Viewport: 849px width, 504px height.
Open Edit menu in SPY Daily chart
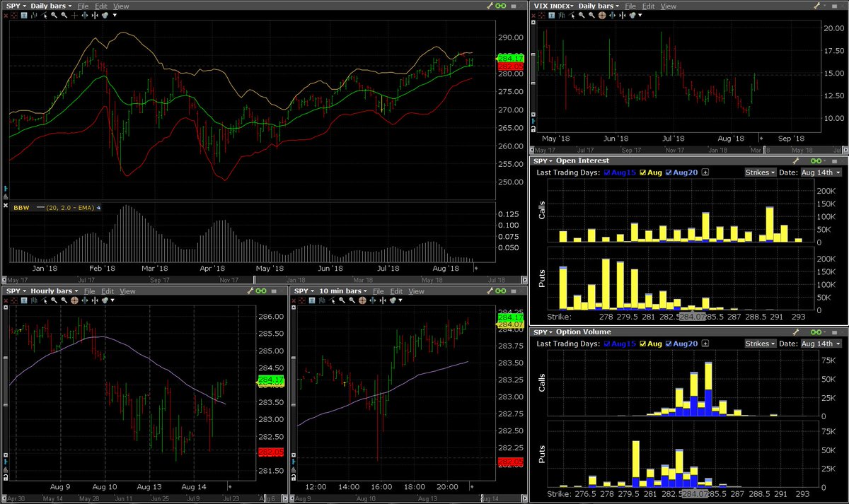(101, 6)
